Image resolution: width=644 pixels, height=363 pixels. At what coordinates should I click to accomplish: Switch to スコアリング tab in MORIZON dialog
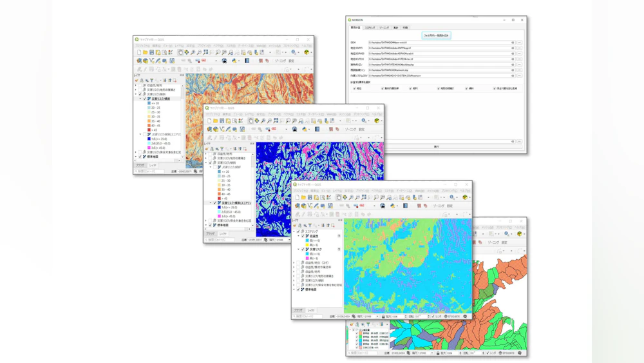point(370,28)
